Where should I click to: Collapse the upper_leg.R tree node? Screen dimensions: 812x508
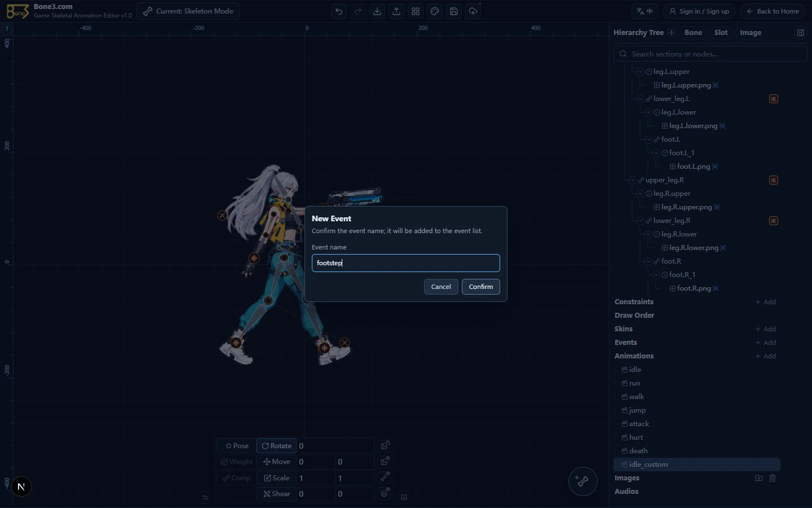[633, 180]
